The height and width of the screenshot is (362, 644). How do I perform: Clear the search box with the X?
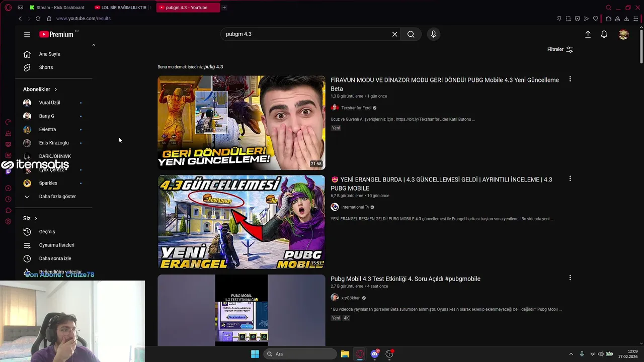tap(394, 34)
